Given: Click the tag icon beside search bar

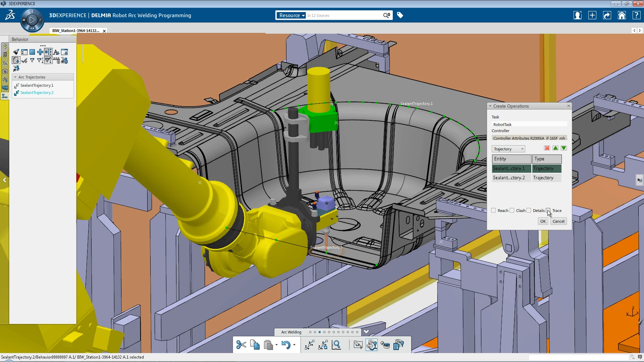Looking at the screenshot, I should (x=400, y=15).
